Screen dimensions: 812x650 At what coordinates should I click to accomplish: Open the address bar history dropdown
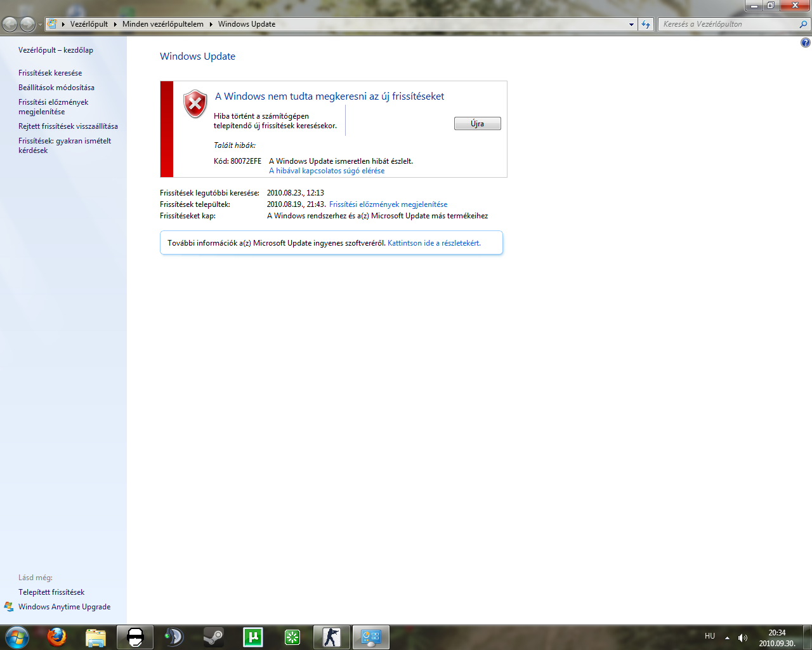631,24
